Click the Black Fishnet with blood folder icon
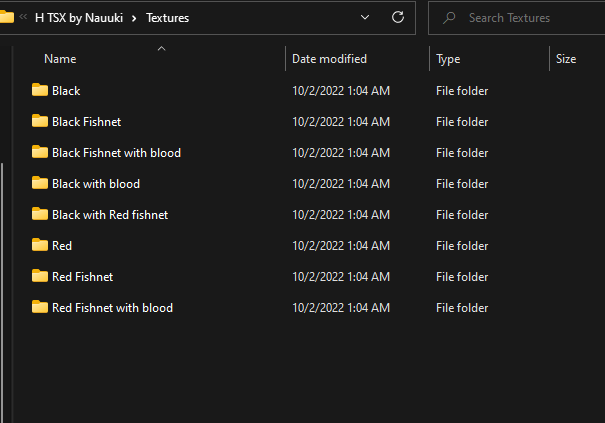 40,152
